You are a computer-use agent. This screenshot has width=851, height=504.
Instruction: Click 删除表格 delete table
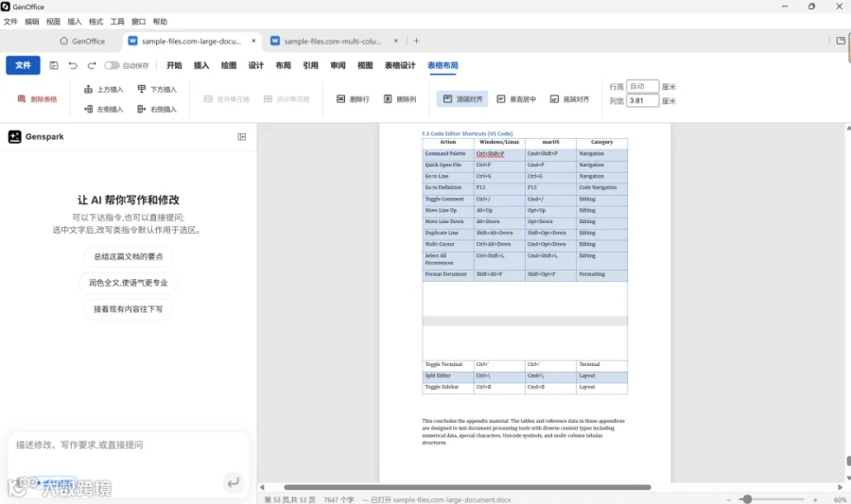point(37,98)
